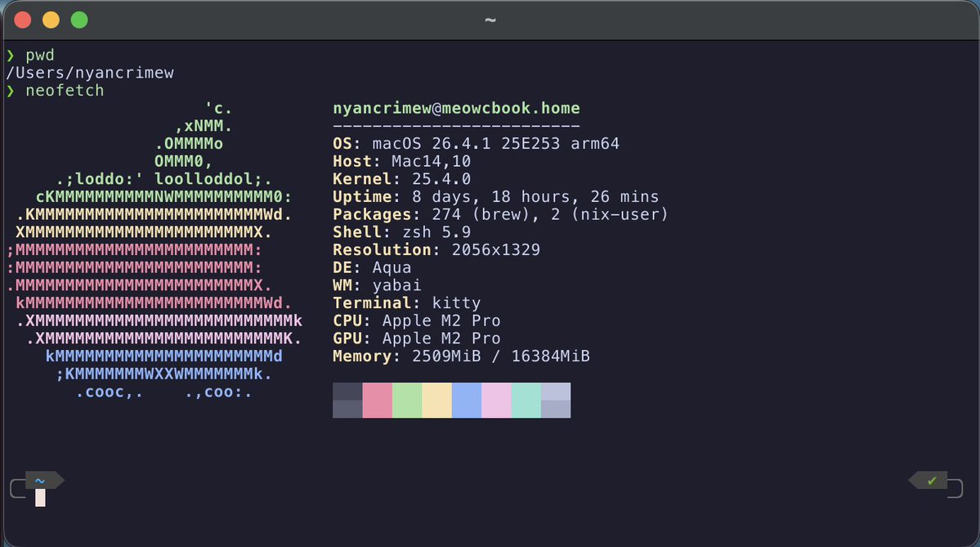Click the GPU line 'Apple M2 Pro'
Image resolution: width=980 pixels, height=547 pixels.
[x=441, y=339]
